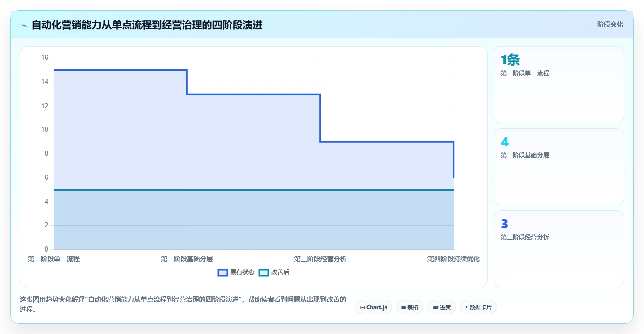Click the y-axis value 10
Viewport: 644px width, 334px height.
pos(45,130)
